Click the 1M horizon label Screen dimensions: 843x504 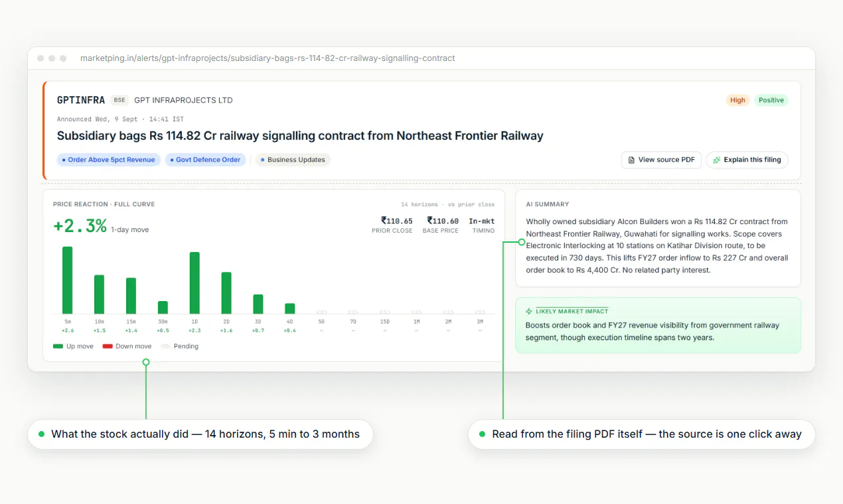416,322
